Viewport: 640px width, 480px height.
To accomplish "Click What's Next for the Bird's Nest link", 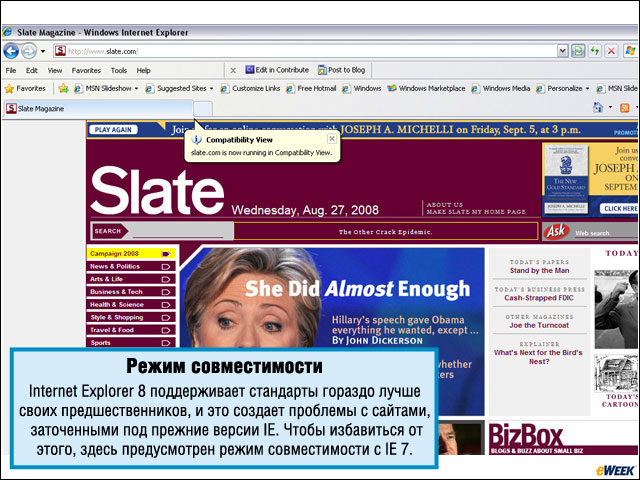I will (538, 357).
